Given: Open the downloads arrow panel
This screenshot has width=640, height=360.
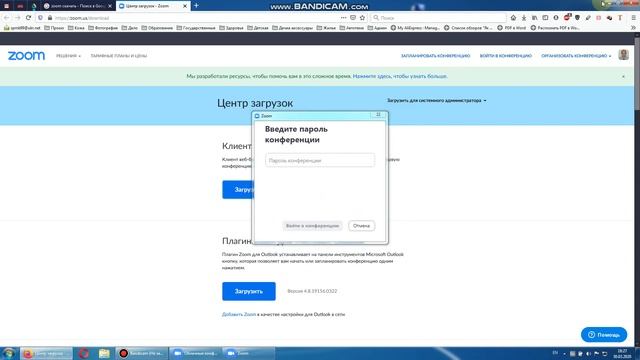Looking at the screenshot, I should pyautogui.click(x=524, y=18).
